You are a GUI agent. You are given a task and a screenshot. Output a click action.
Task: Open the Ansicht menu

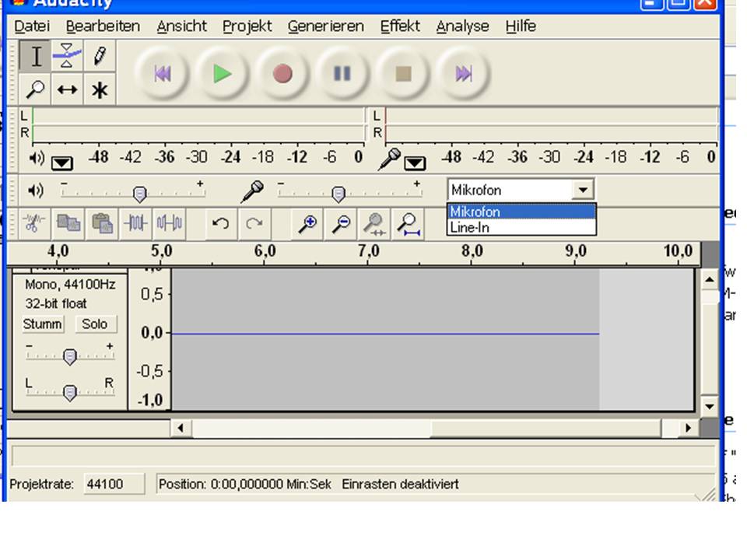click(x=181, y=26)
